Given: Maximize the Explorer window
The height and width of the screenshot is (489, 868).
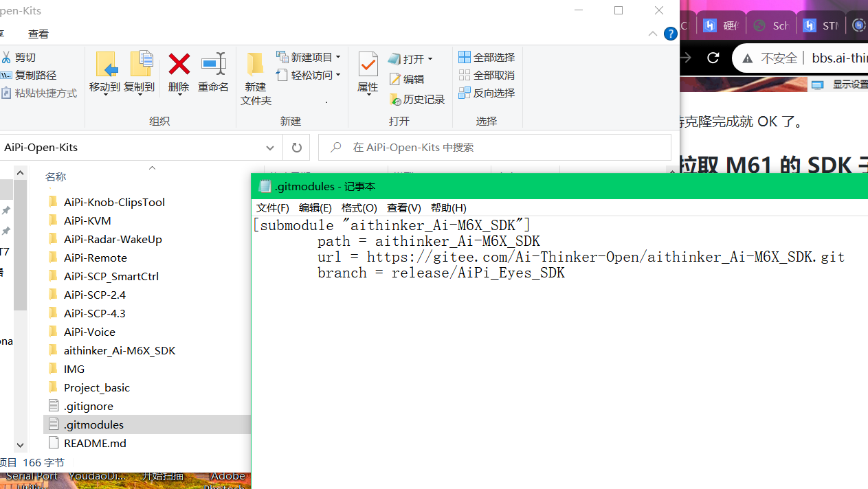Looking at the screenshot, I should (619, 10).
